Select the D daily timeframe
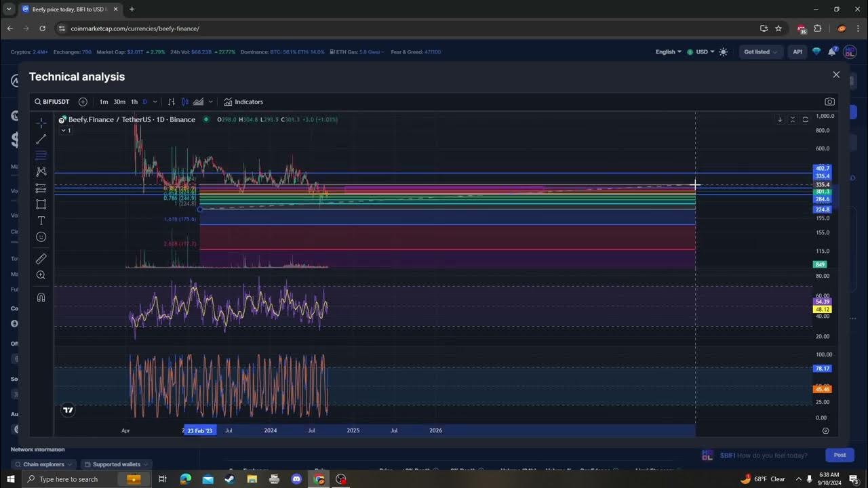 [x=144, y=102]
